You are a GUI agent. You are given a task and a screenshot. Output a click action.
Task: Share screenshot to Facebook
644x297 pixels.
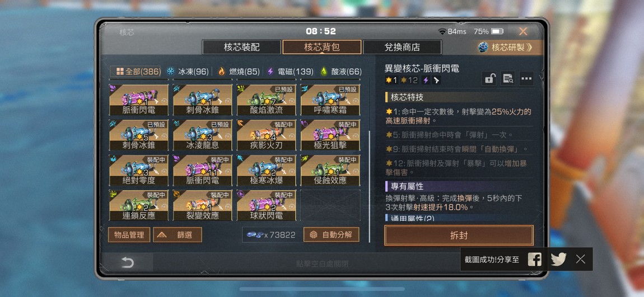(534, 260)
